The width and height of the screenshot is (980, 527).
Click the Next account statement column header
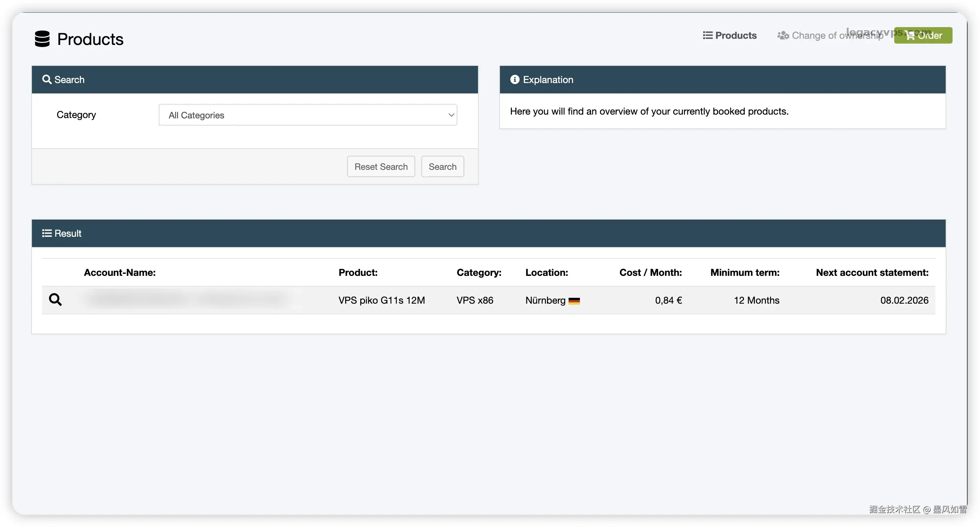(x=872, y=272)
